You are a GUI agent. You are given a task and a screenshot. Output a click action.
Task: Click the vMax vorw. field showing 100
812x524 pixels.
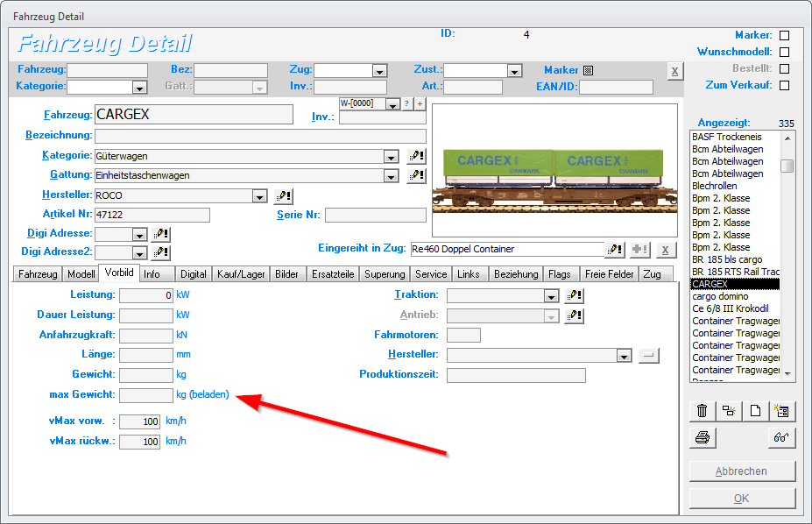139,421
